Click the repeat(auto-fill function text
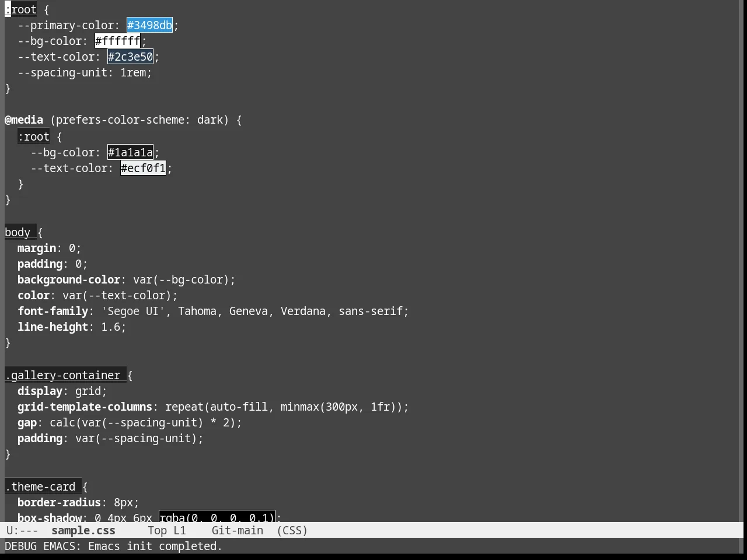The image size is (747, 560). point(217,407)
